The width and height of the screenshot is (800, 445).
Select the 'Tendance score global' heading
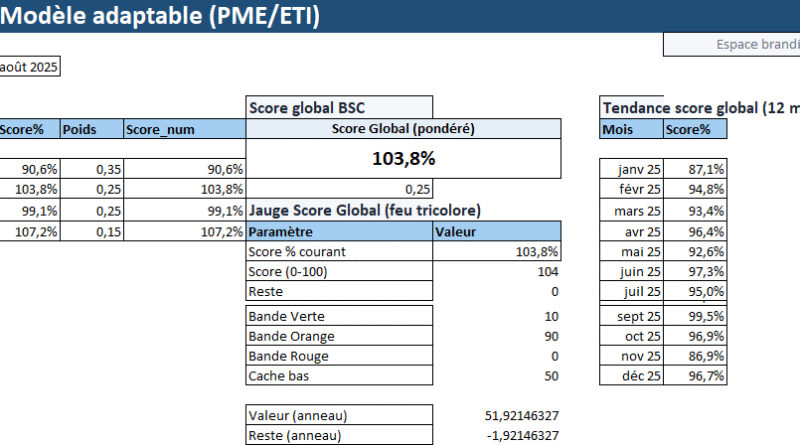point(700,108)
